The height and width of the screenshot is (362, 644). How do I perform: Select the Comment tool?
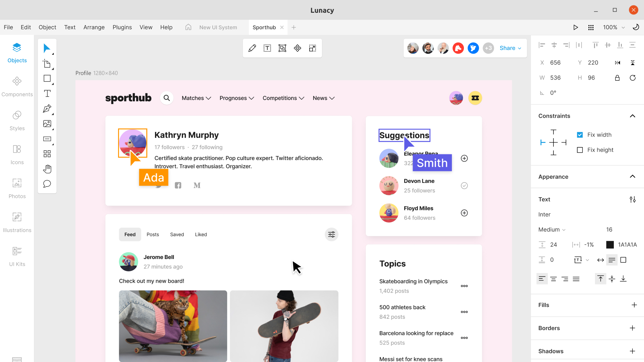coord(47,184)
